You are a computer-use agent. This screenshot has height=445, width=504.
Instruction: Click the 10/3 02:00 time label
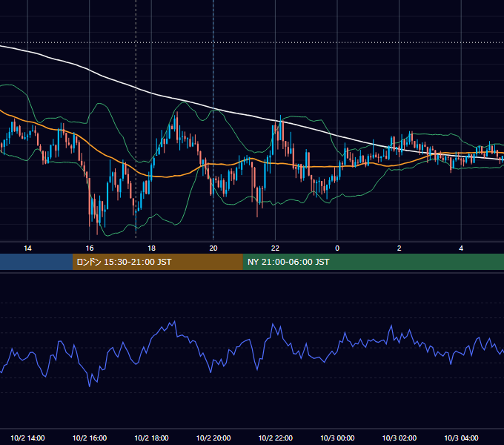399,438
